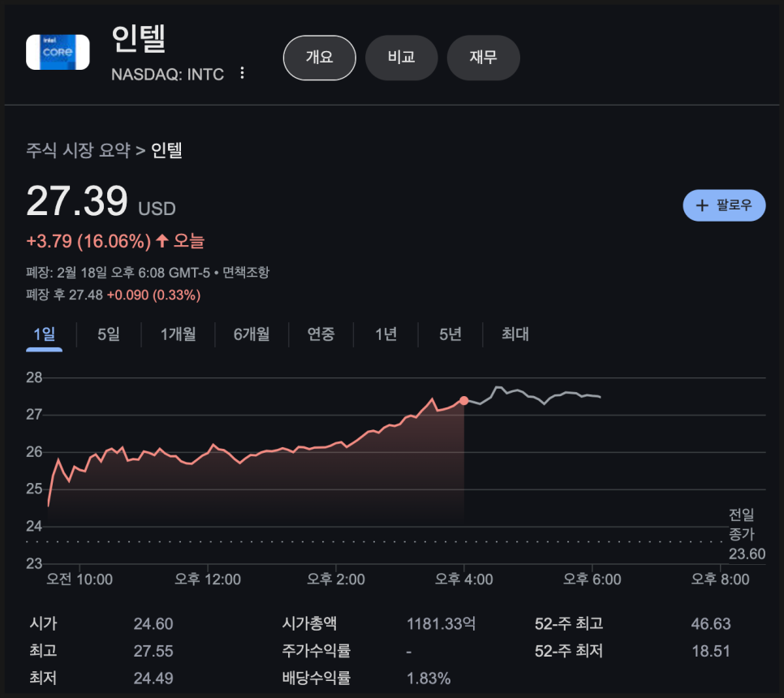Click the 인텔 company name heading
The height and width of the screenshot is (698, 784).
coord(139,38)
